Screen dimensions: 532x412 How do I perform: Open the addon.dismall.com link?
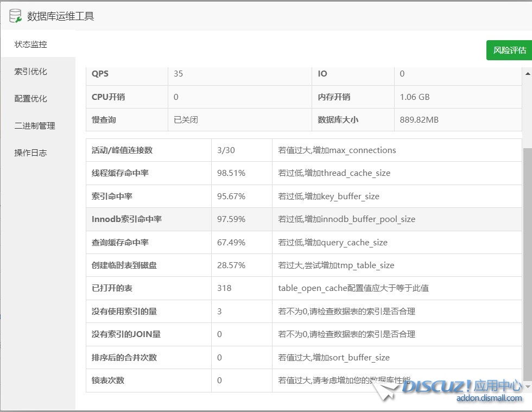(489, 398)
